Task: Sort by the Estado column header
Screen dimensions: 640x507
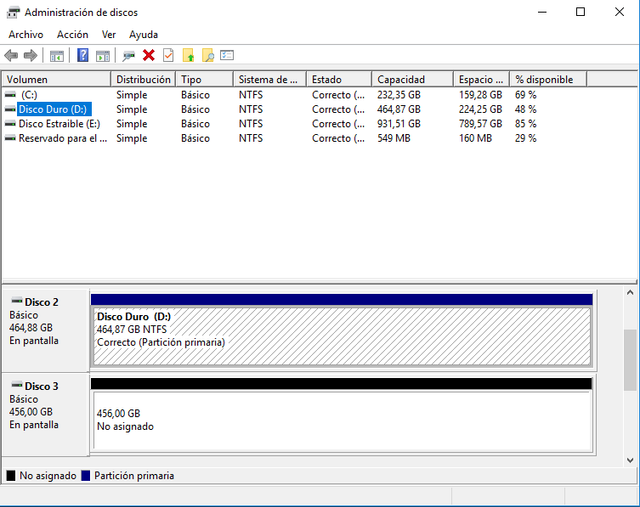Action: pyautogui.click(x=339, y=79)
